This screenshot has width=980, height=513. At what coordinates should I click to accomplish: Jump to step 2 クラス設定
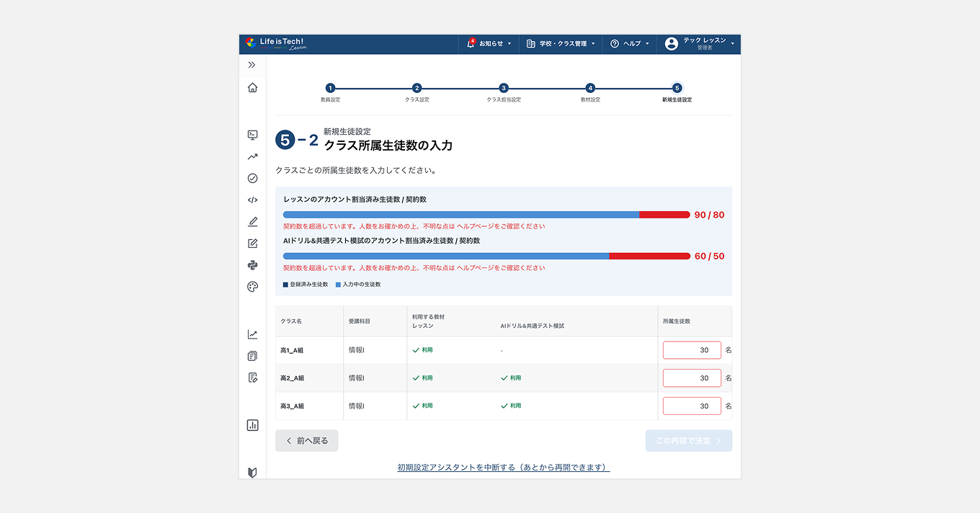point(416,93)
